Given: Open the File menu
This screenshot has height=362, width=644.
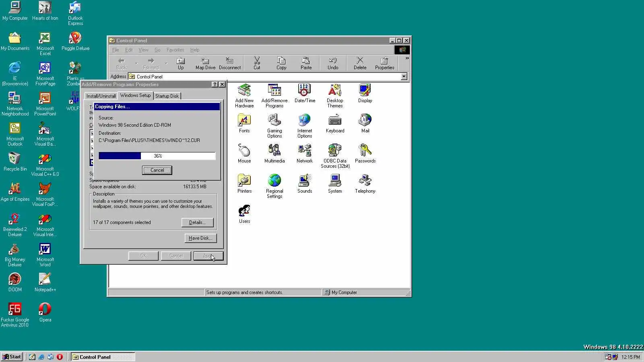Looking at the screenshot, I should [x=116, y=50].
